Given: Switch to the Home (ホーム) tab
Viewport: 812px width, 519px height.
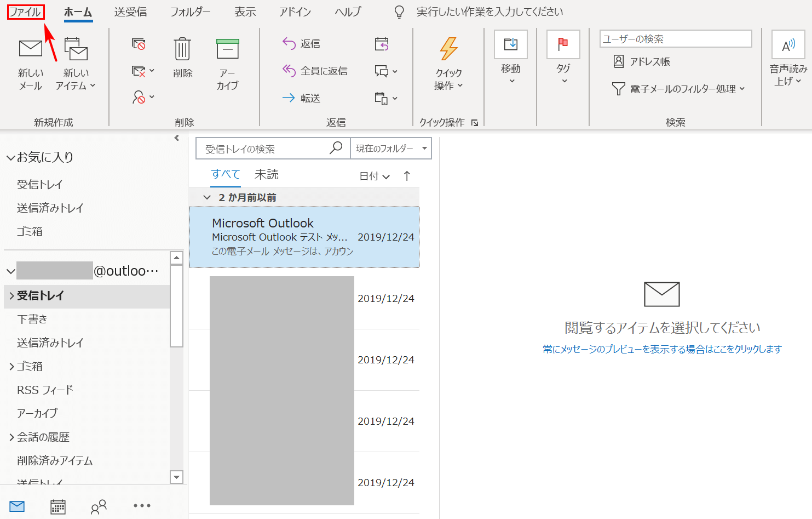Looking at the screenshot, I should 78,12.
